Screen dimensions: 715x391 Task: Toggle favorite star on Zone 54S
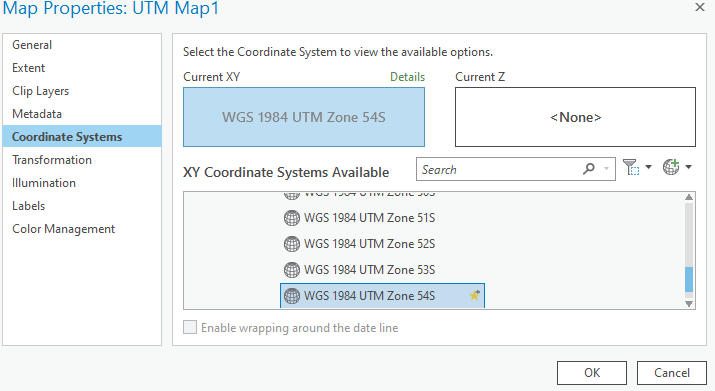[475, 295]
